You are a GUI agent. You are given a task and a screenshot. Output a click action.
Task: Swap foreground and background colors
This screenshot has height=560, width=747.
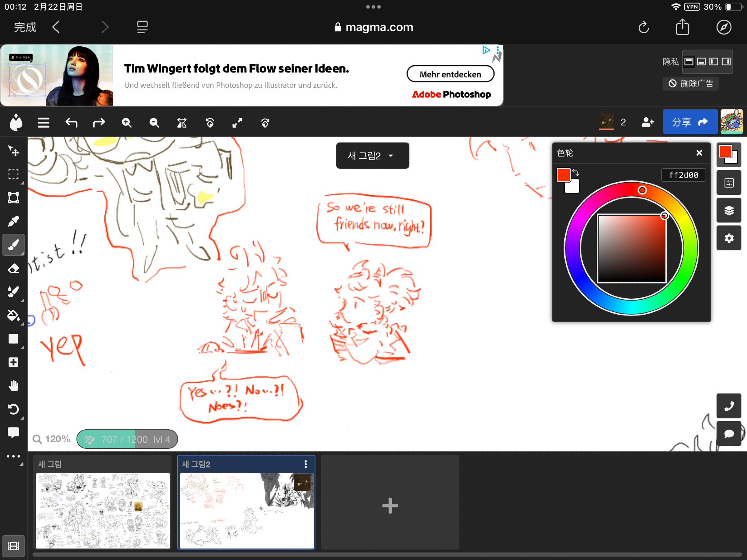pos(576,172)
